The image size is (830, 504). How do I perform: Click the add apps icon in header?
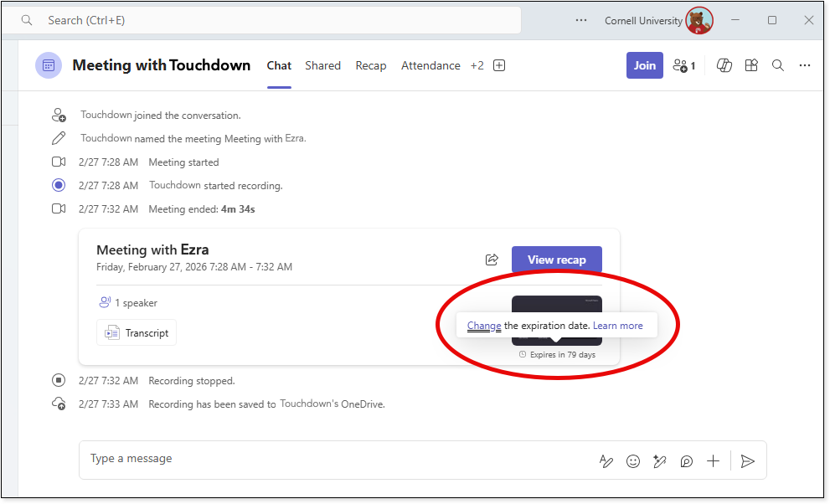pyautogui.click(x=751, y=65)
